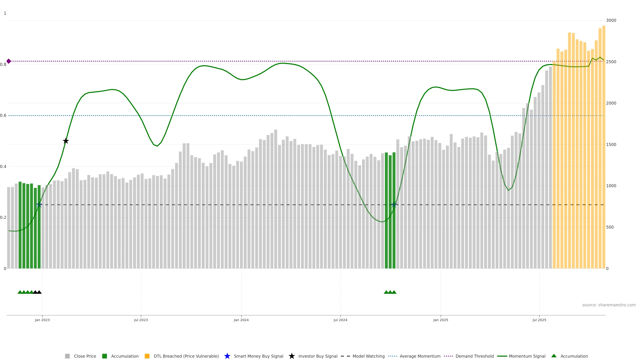
Task: Click the 3000 right axis label
Action: point(611,20)
